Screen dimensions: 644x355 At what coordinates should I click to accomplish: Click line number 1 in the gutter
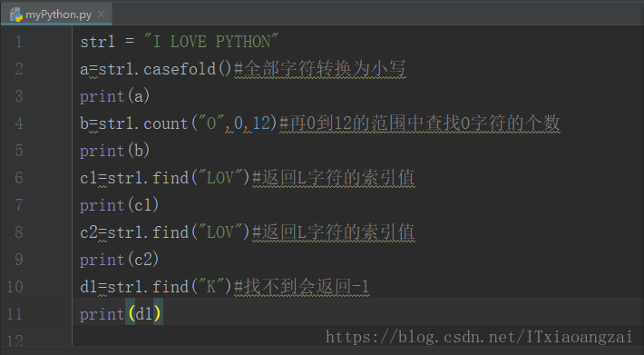(x=18, y=42)
